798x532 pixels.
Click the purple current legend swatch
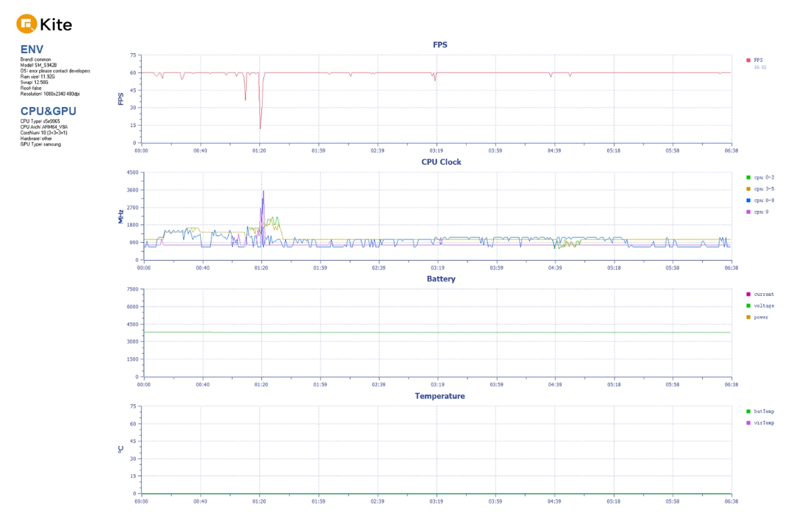[748, 294]
